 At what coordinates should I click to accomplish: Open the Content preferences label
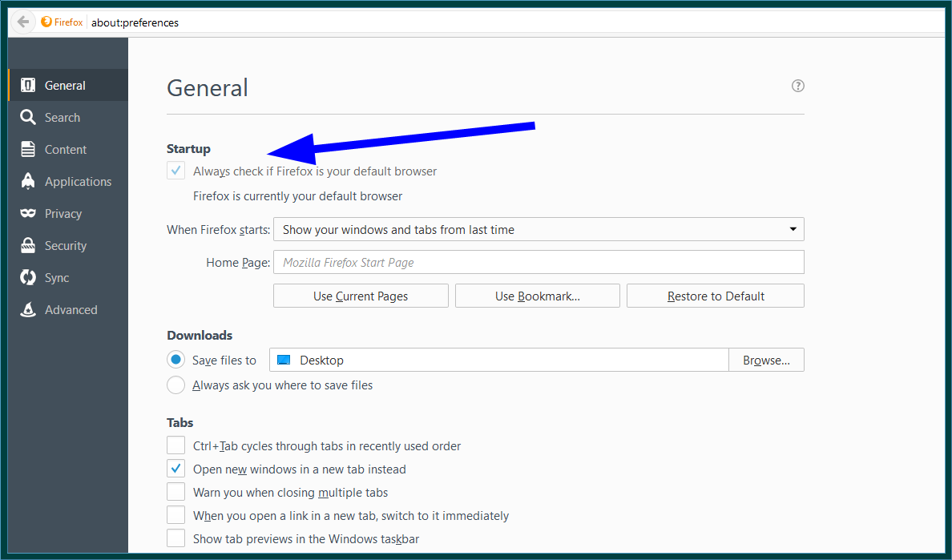[x=66, y=149]
